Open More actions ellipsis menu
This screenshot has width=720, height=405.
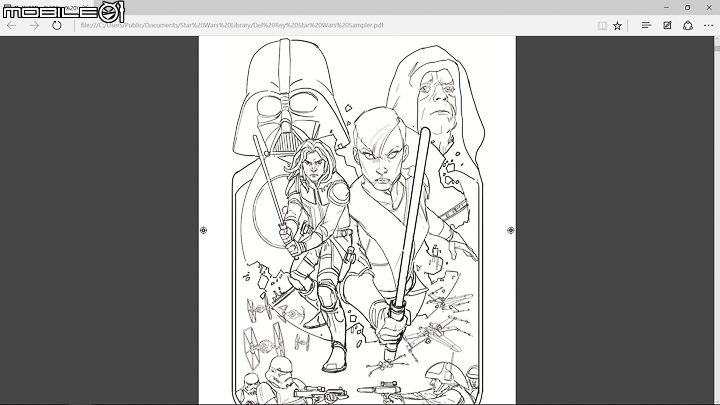click(709, 26)
